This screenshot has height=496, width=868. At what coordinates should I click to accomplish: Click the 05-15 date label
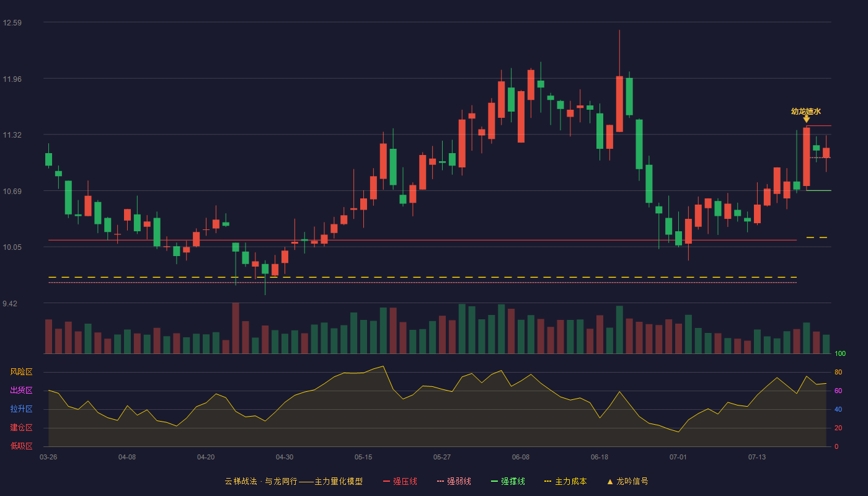click(x=363, y=457)
